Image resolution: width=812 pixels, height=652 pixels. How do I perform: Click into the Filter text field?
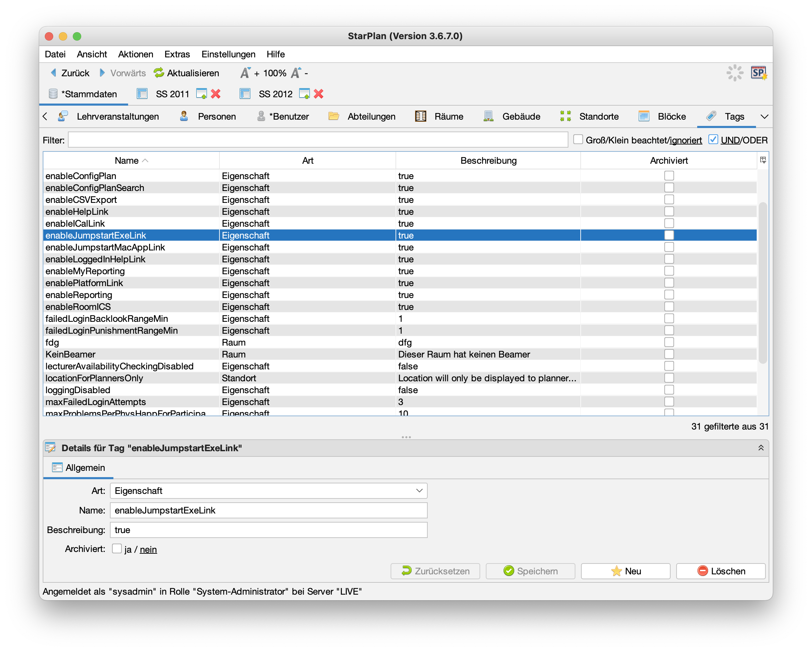pyautogui.click(x=317, y=140)
